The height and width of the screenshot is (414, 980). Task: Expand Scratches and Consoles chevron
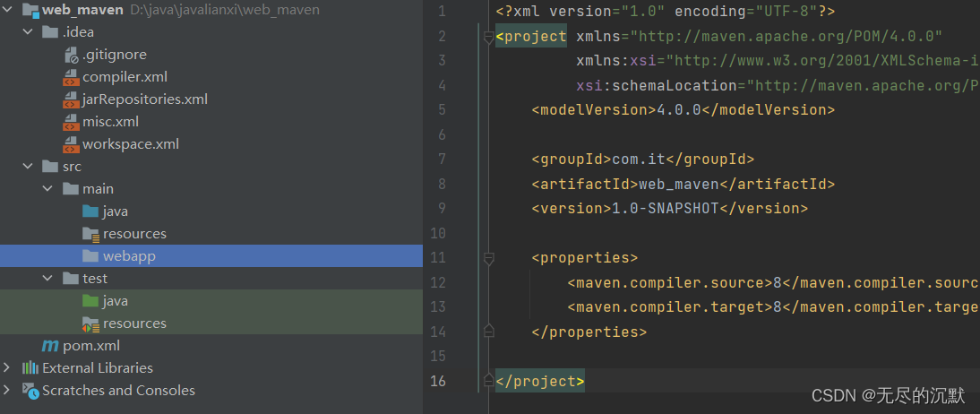coord(7,390)
